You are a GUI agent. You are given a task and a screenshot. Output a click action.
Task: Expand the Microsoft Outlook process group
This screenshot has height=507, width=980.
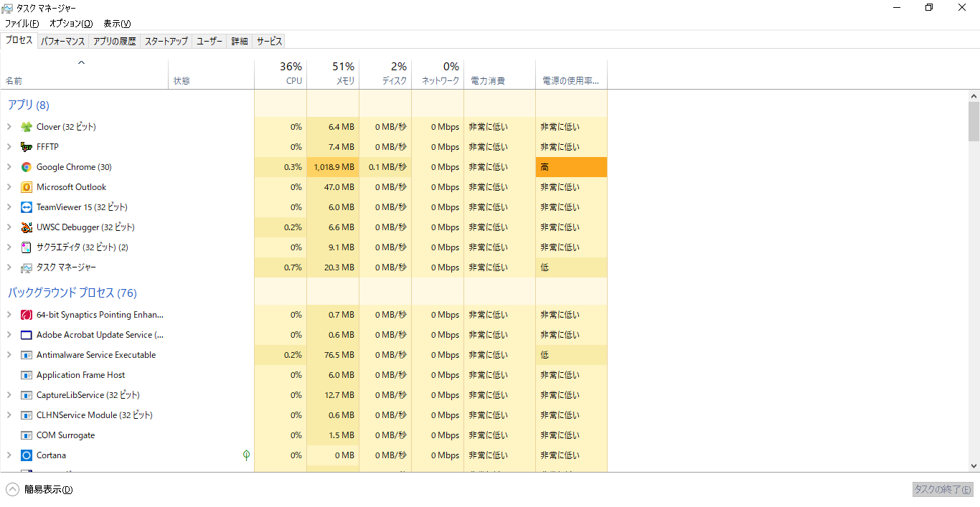tap(9, 187)
